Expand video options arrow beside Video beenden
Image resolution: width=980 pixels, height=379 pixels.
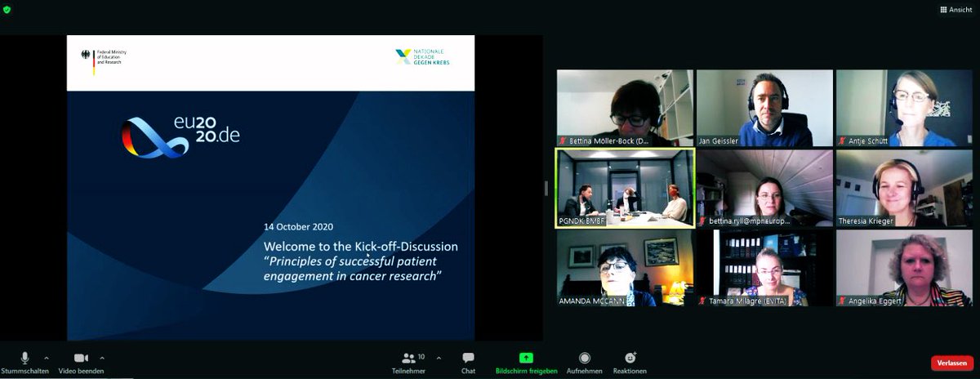point(101,358)
